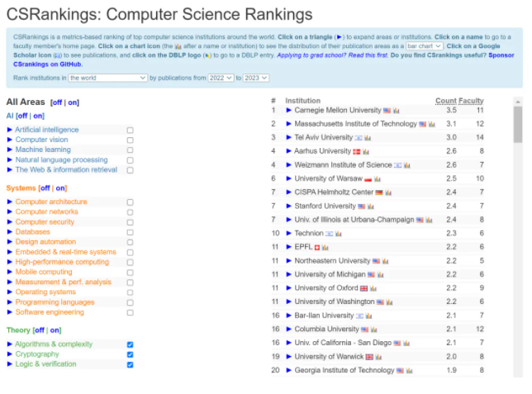532x394 pixels.
Task: Click the University of Warsaw Polish flag
Action: (x=368, y=179)
